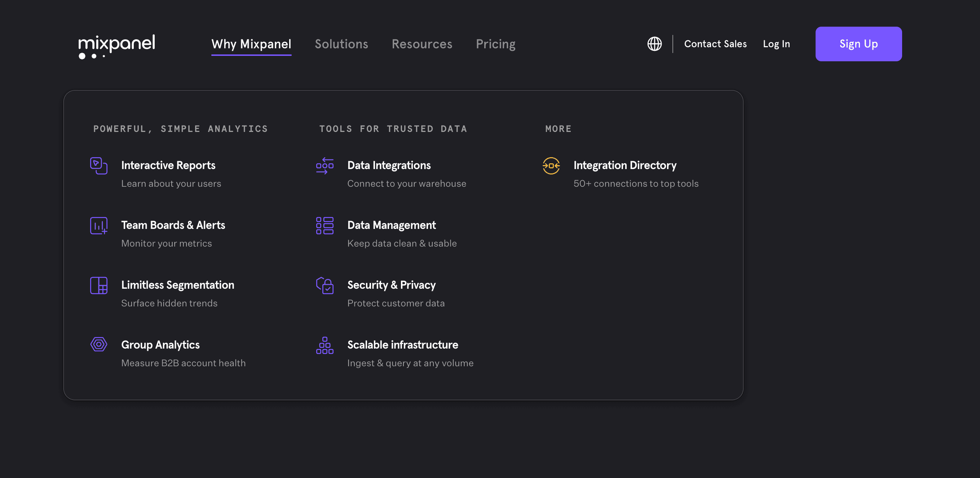Click 'Ingest & query at any volume' text

point(410,363)
